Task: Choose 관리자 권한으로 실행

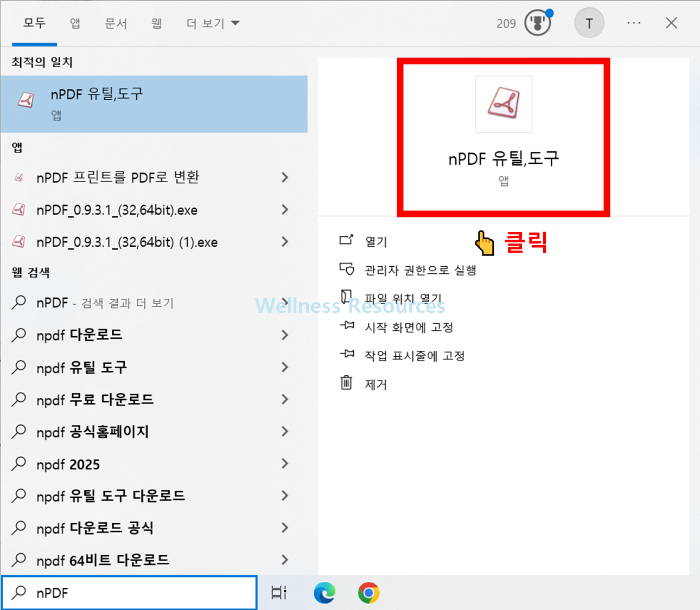Action: tap(421, 270)
